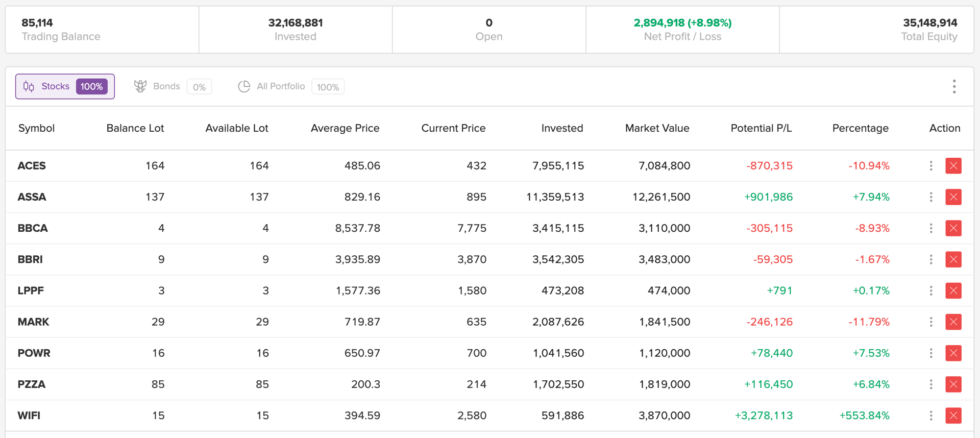Open the three-dot menu for BBCA row
This screenshot has height=438, width=980.
tap(931, 228)
